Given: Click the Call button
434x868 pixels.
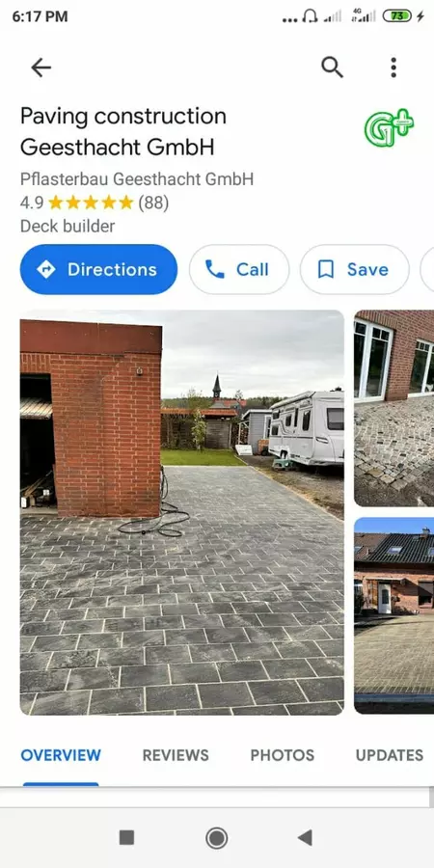Looking at the screenshot, I should tap(239, 270).
